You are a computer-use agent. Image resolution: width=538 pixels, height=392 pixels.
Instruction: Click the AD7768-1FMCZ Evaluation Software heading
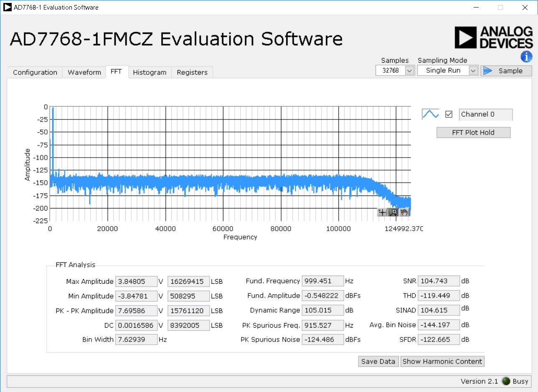[176, 39]
